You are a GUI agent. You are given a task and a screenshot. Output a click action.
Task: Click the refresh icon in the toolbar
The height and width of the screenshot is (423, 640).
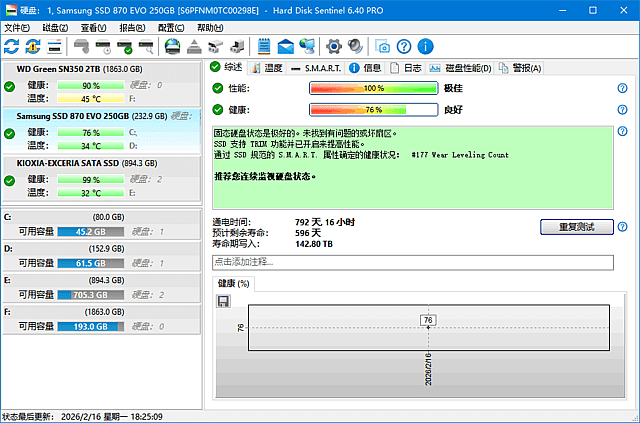(x=11, y=46)
